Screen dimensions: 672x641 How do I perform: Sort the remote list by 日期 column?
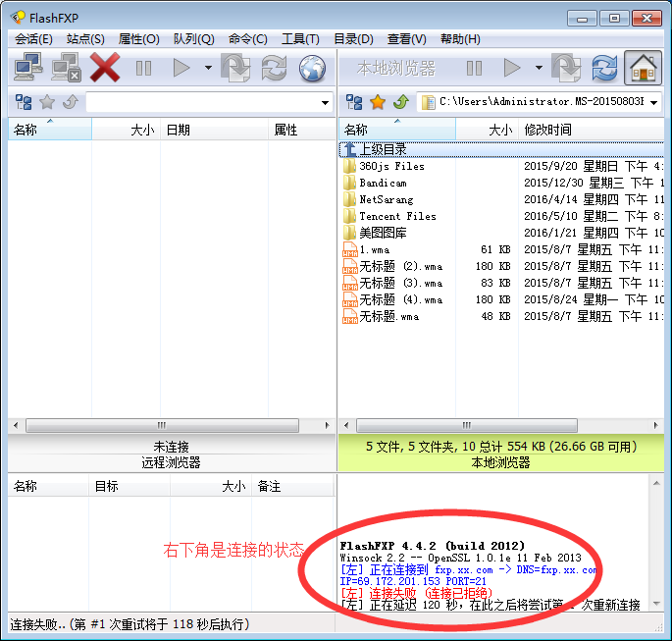pyautogui.click(x=214, y=129)
